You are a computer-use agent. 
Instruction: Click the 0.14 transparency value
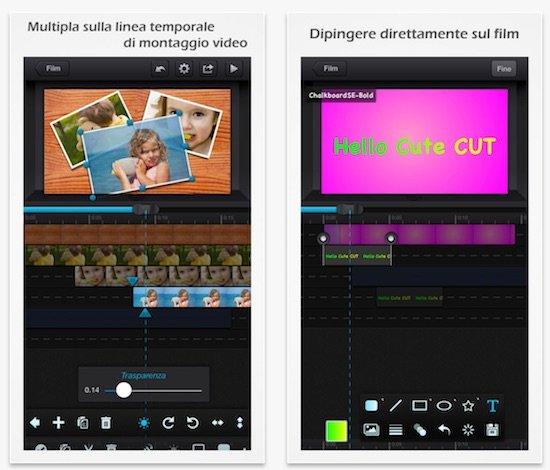tap(92, 390)
